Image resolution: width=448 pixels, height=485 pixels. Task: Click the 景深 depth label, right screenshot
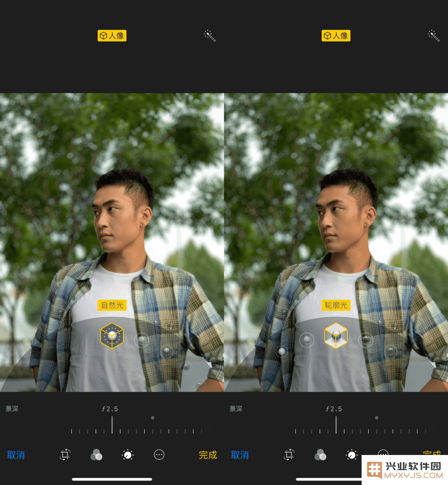tap(236, 409)
